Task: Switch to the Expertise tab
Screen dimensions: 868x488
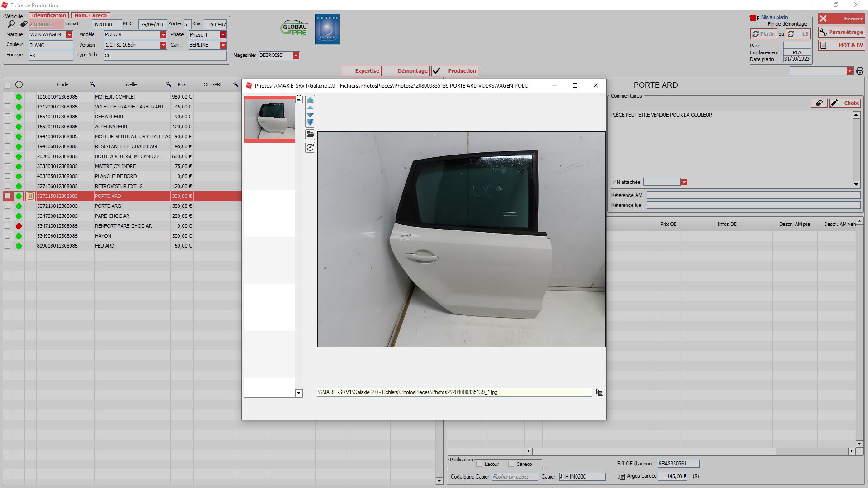Action: tap(362, 71)
